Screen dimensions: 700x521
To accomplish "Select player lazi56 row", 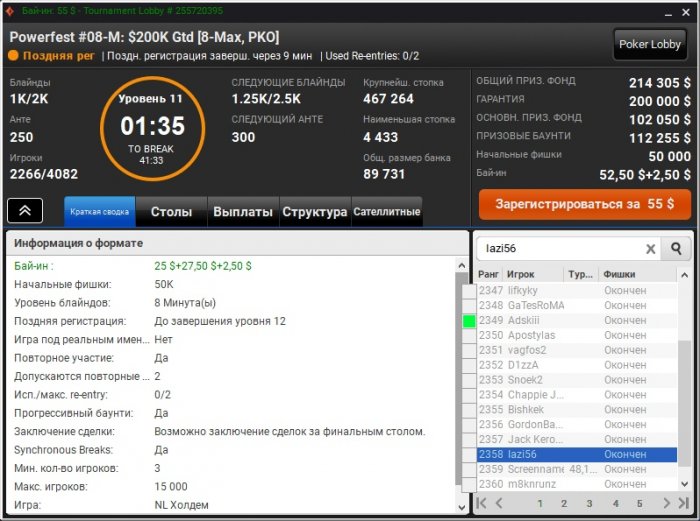I will pyautogui.click(x=577, y=454).
